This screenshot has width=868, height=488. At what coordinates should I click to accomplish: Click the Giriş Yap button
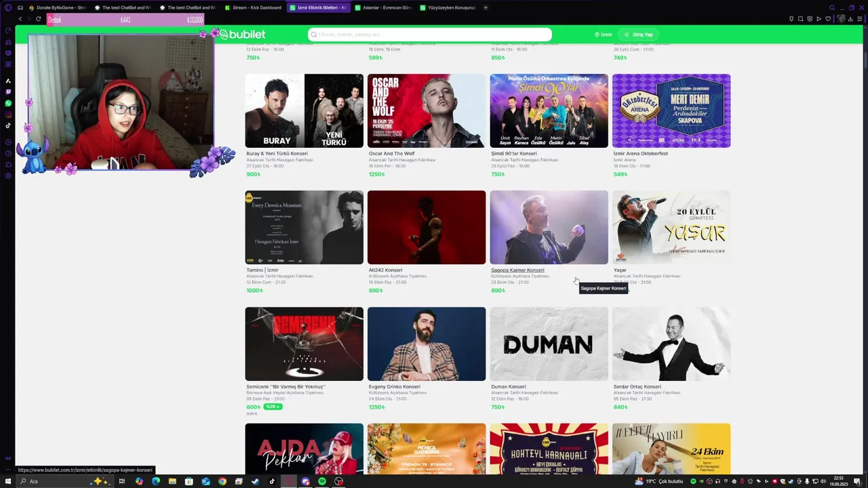click(x=639, y=35)
